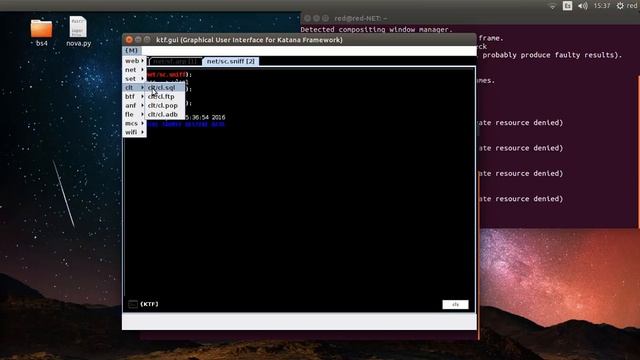Click 'Detected compositing window manager' terminal line
Image resolution: width=640 pixels, height=360 pixels.
[376, 30]
